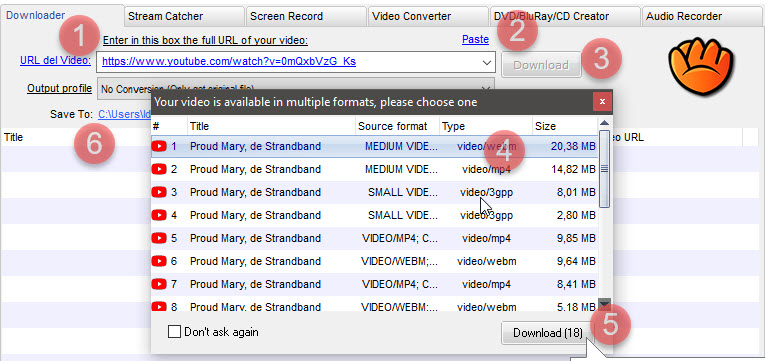Sort by the Size column header
The width and height of the screenshot is (765, 361).
click(x=564, y=126)
